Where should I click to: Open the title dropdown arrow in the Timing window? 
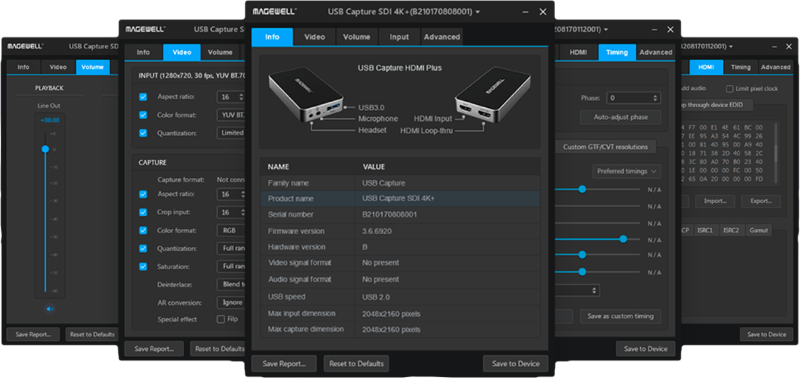click(605, 30)
